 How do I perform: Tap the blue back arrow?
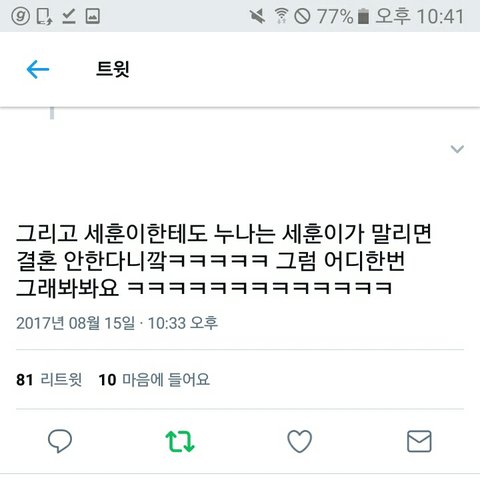click(38, 69)
